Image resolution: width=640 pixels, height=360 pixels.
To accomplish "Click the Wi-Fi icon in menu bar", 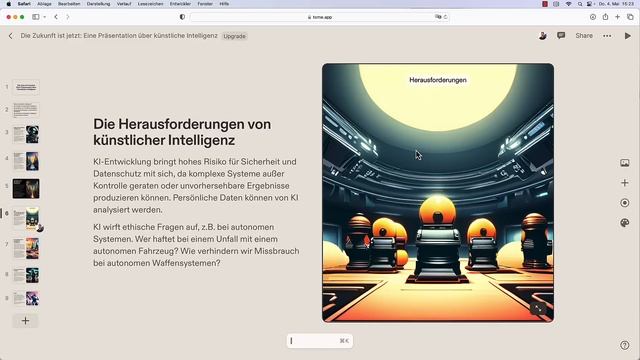I will (569, 4).
